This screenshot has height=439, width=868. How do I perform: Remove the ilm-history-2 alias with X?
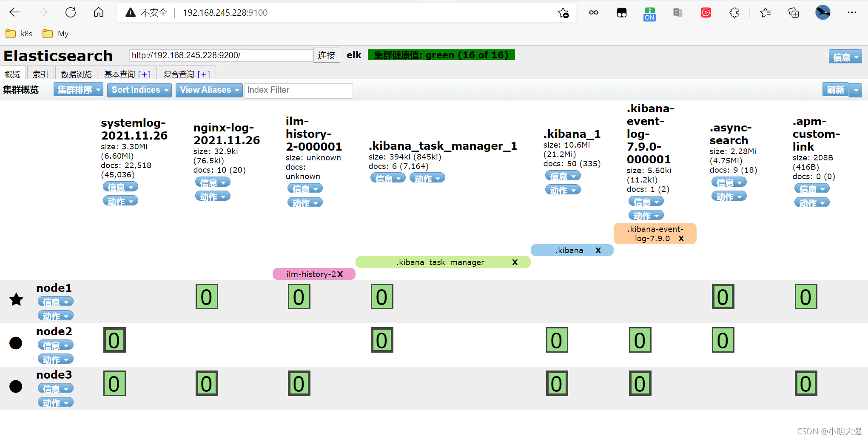pyautogui.click(x=340, y=274)
